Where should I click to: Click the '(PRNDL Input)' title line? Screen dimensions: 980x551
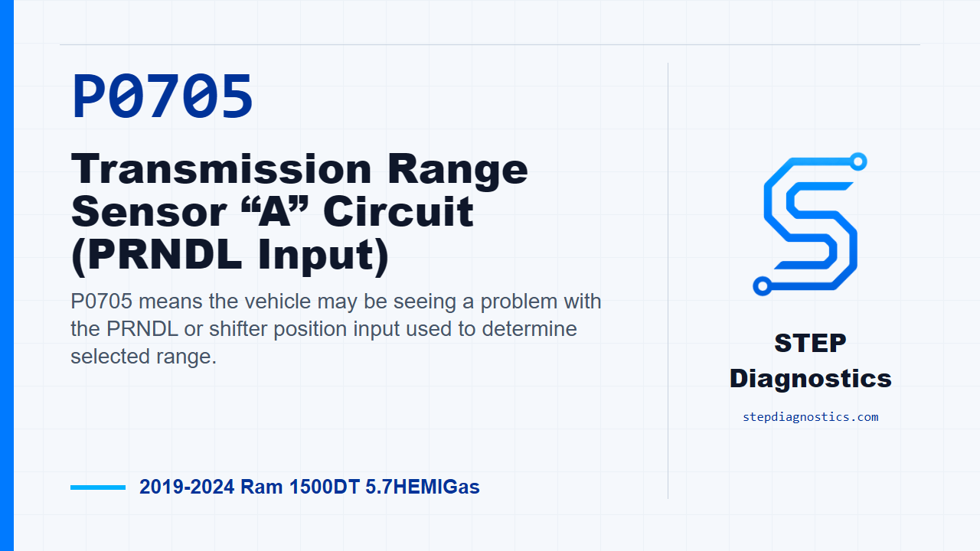click(230, 256)
